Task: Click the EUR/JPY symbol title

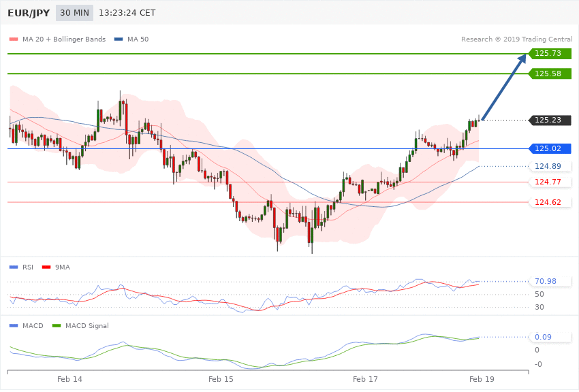Action: click(x=29, y=13)
